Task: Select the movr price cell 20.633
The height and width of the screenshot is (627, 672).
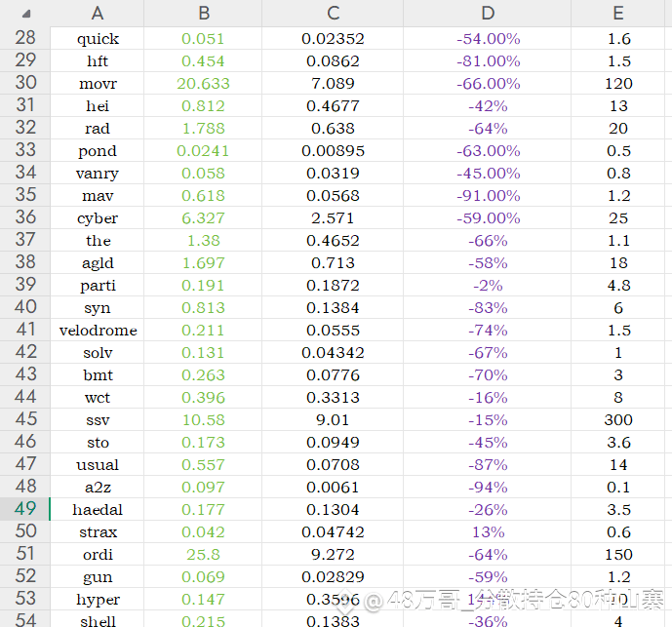Action: coord(203,83)
